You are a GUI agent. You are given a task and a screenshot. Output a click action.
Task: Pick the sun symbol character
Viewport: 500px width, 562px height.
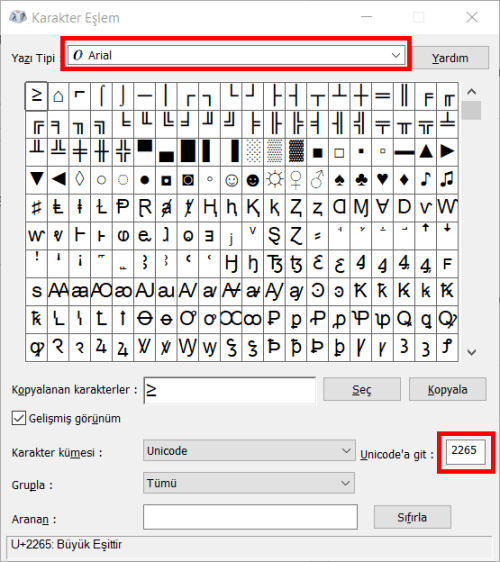pos(274,180)
